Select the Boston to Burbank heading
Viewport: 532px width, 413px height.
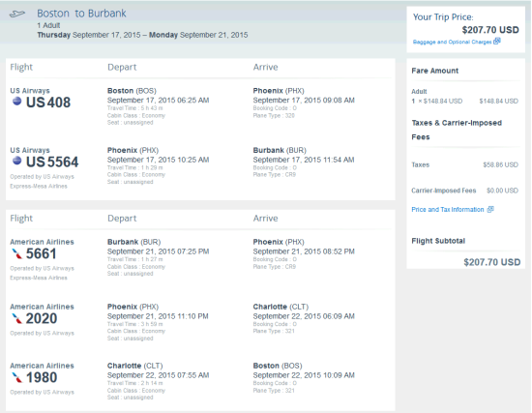click(x=81, y=14)
